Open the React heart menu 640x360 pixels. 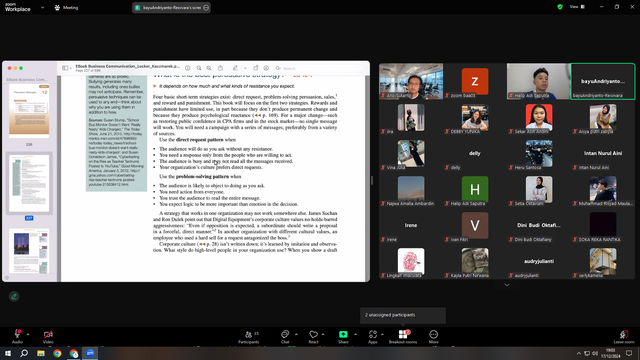313,336
